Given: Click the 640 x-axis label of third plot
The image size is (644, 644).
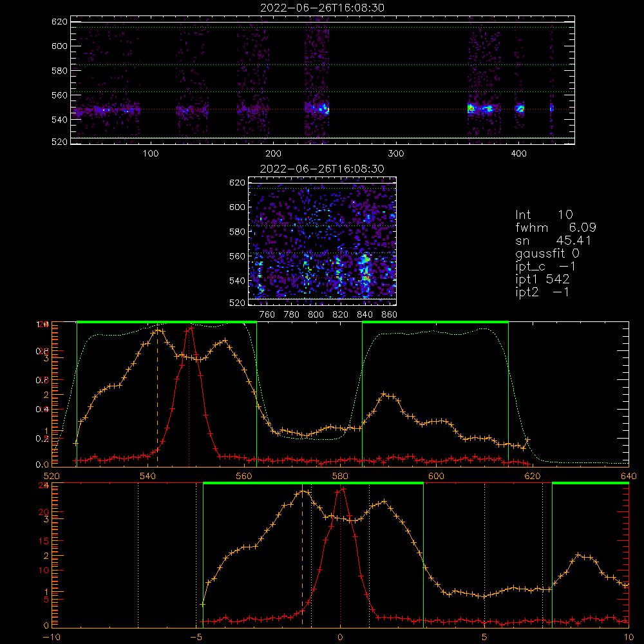Looking at the screenshot, I should click(629, 476).
